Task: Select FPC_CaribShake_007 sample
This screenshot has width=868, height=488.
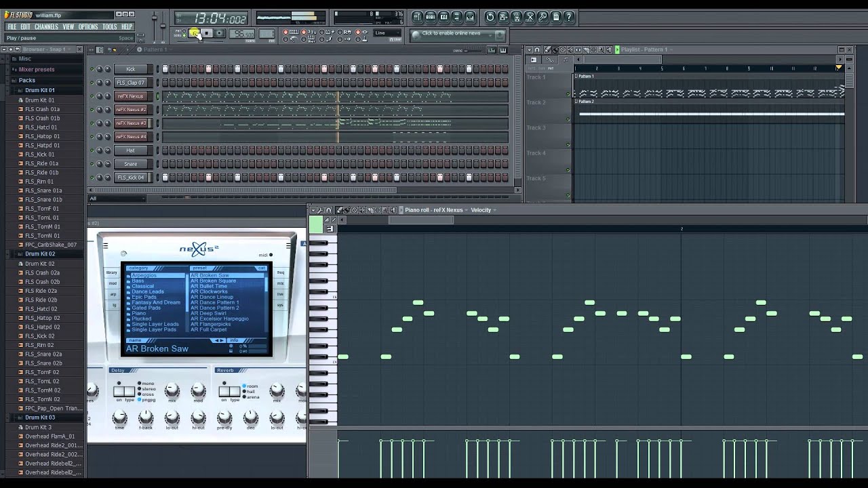Action: pos(50,245)
